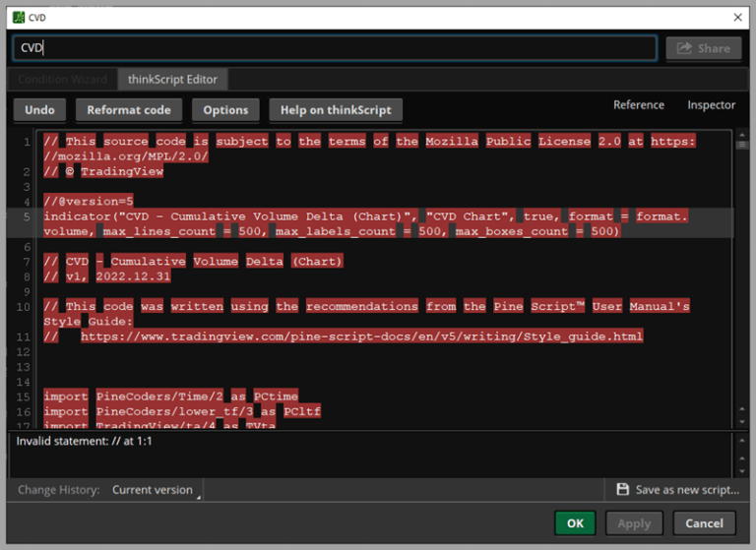Open the Reference panel
The image size is (756, 550).
639,105
